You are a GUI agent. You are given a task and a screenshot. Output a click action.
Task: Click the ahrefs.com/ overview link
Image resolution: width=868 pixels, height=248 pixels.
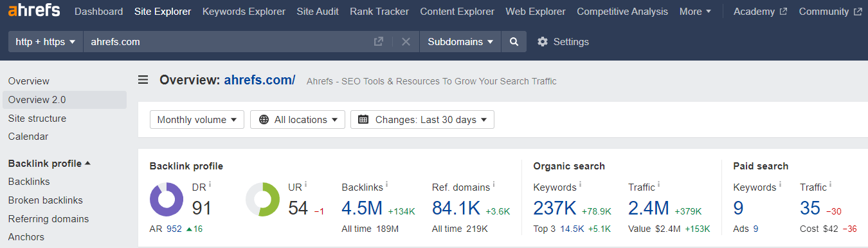(260, 81)
